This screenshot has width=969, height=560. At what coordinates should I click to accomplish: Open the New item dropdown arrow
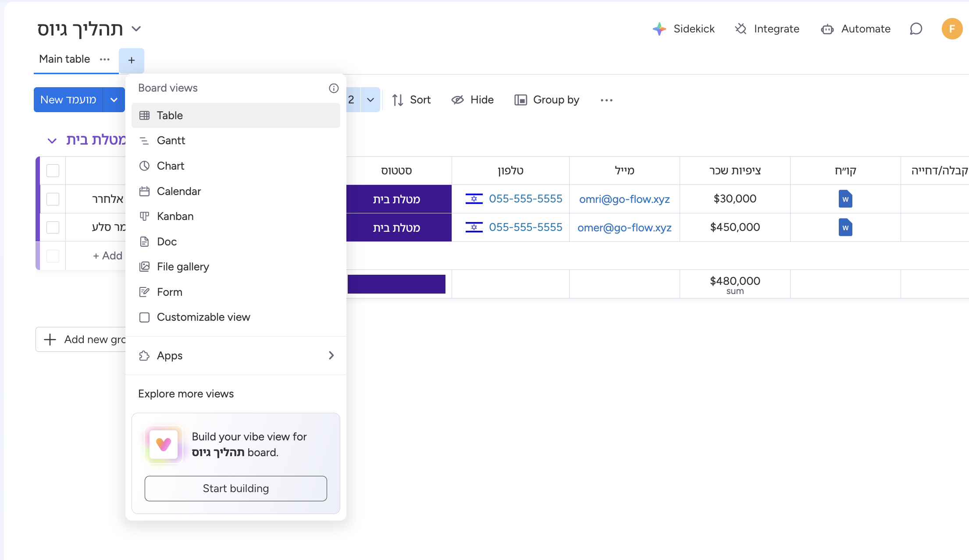pyautogui.click(x=114, y=100)
